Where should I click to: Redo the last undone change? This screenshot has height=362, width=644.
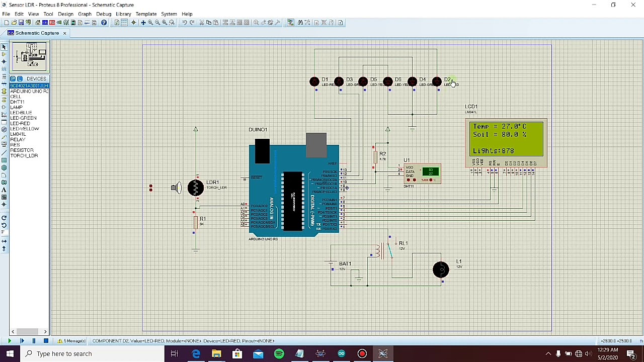pyautogui.click(x=192, y=23)
